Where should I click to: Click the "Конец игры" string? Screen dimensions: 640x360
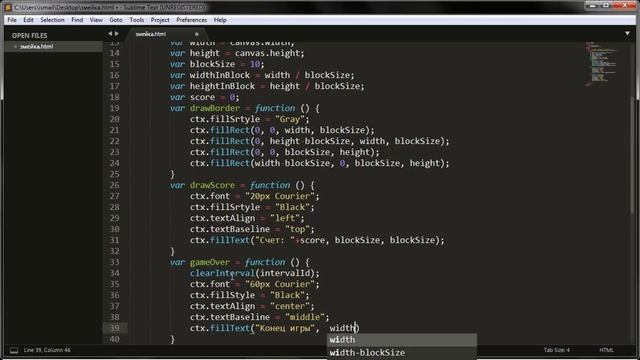[x=284, y=328]
